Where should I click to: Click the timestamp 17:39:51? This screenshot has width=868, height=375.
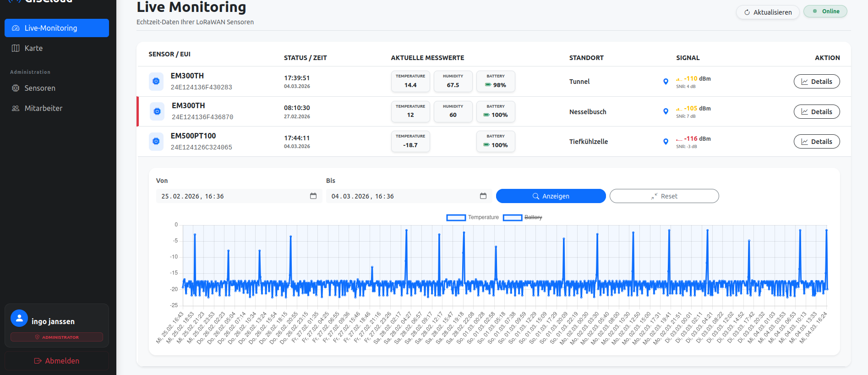pos(297,78)
